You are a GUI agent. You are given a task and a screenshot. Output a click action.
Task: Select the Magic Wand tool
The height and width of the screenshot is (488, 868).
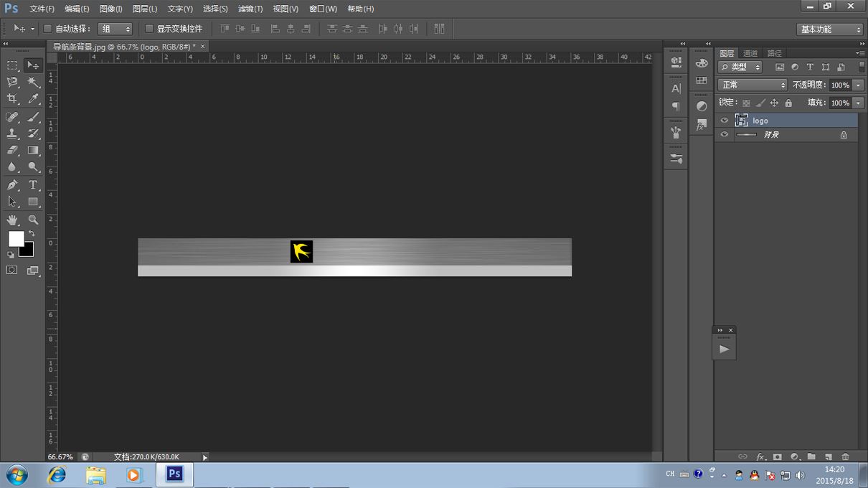point(33,83)
